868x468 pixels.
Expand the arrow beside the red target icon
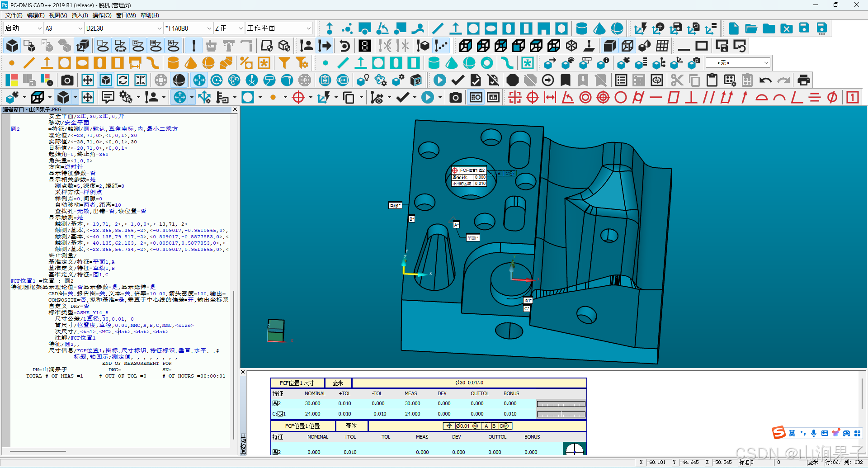[x=311, y=97]
